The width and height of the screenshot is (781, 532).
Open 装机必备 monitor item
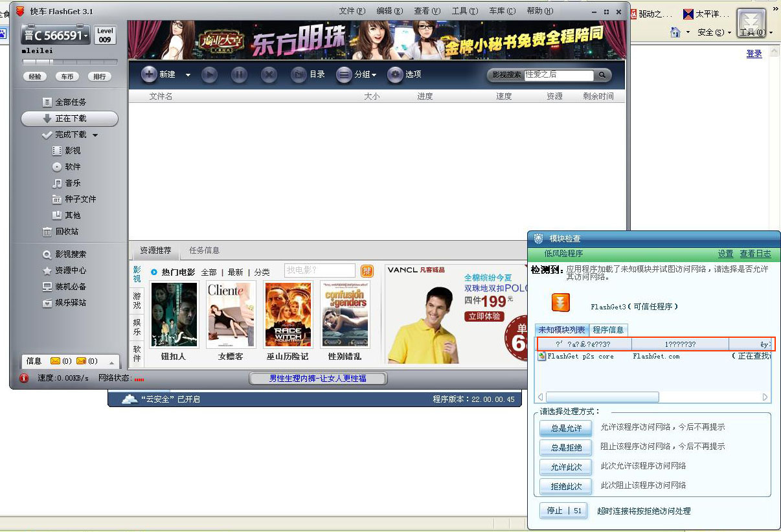pos(64,286)
